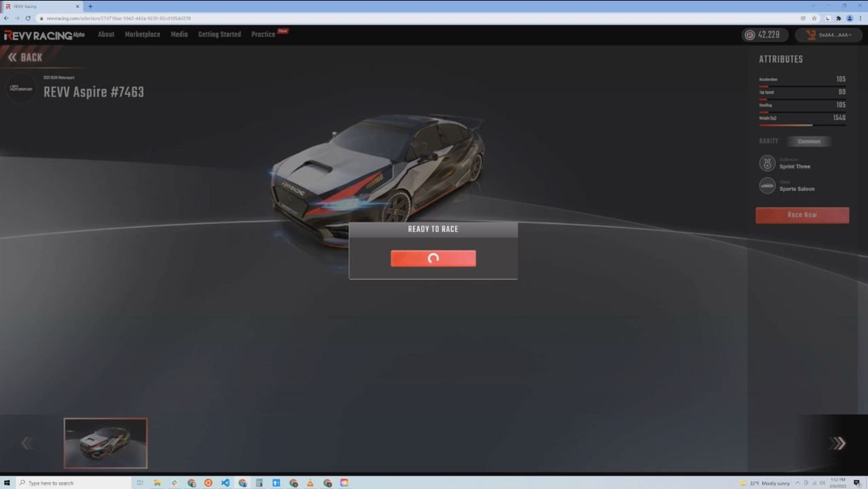Open File Explorer from the taskbar
Viewport: 868px width, 489px height.
click(x=157, y=483)
